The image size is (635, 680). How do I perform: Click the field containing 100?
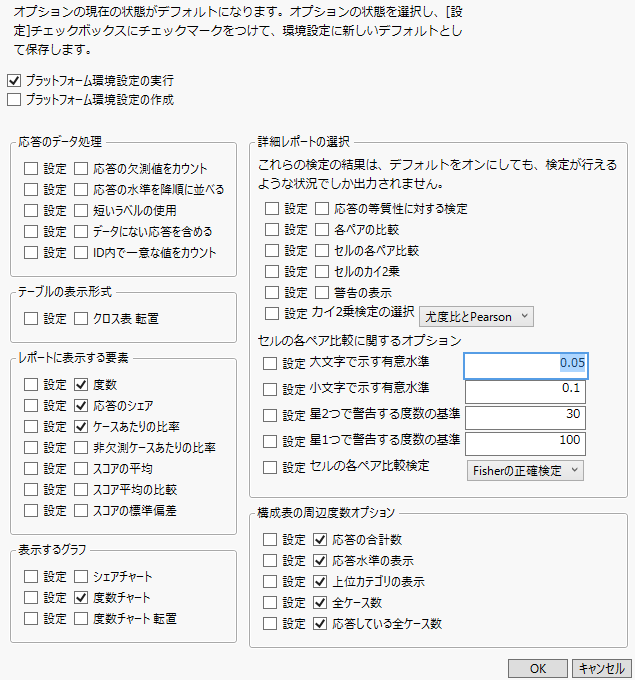coord(526,444)
